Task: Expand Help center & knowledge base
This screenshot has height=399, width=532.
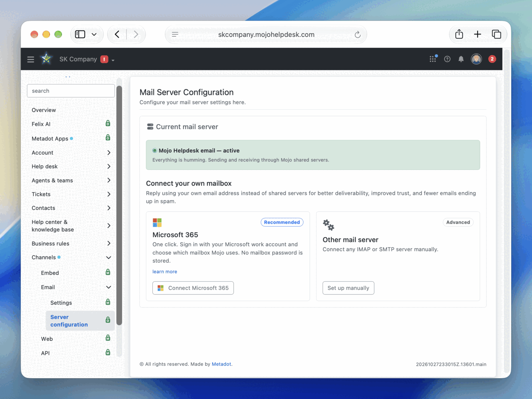Action: 109,226
